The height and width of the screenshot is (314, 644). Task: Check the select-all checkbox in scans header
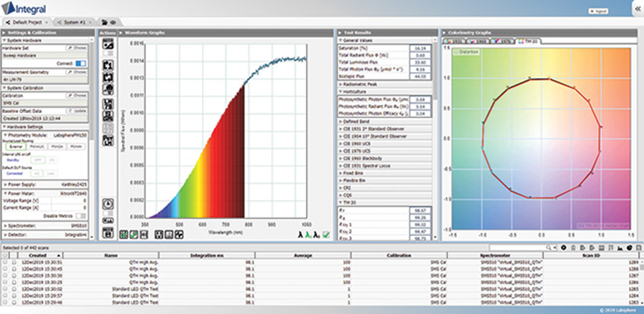[x=5, y=255]
